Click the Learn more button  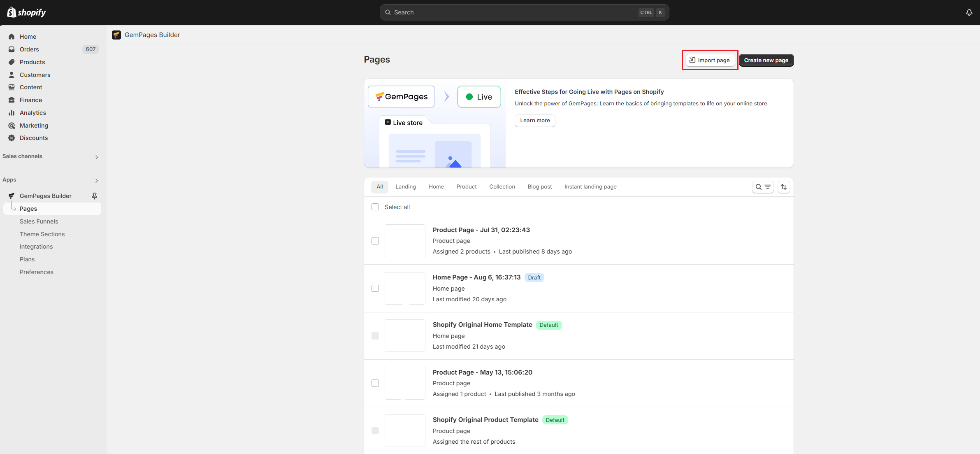pos(534,120)
